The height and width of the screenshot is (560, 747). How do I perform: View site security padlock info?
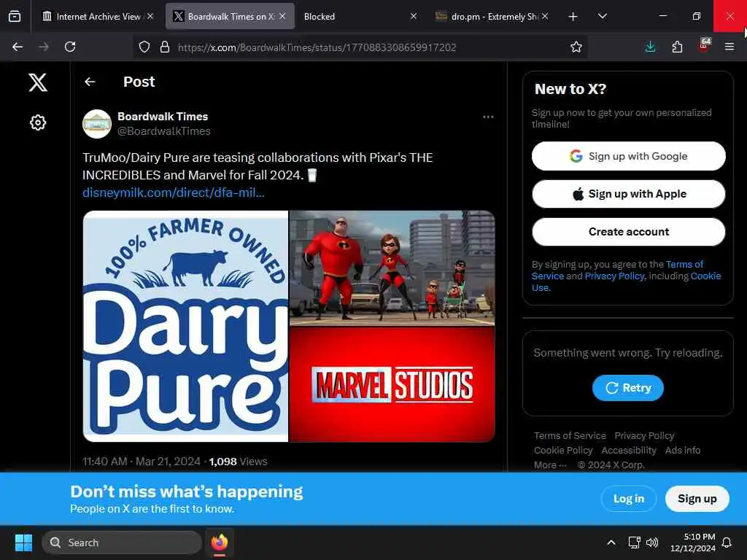tap(165, 47)
